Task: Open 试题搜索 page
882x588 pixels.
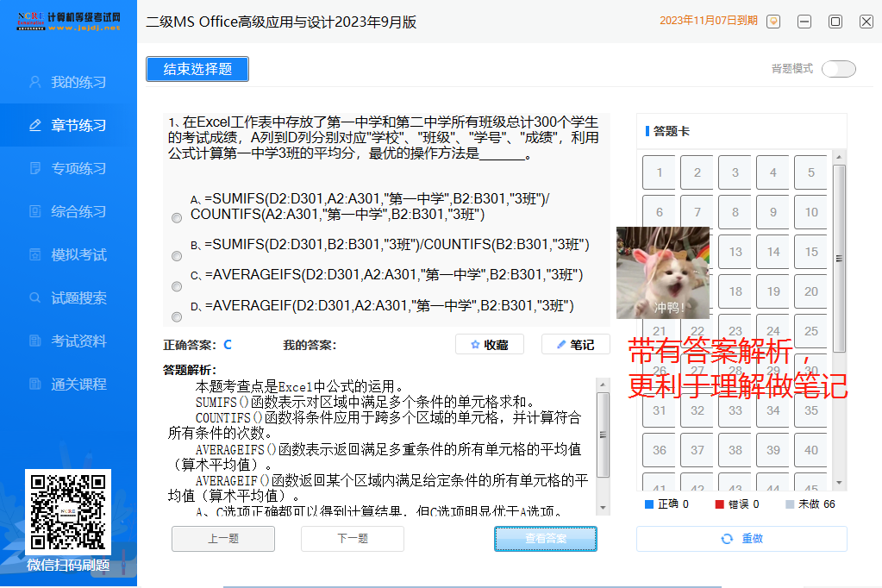Action: coord(68,297)
